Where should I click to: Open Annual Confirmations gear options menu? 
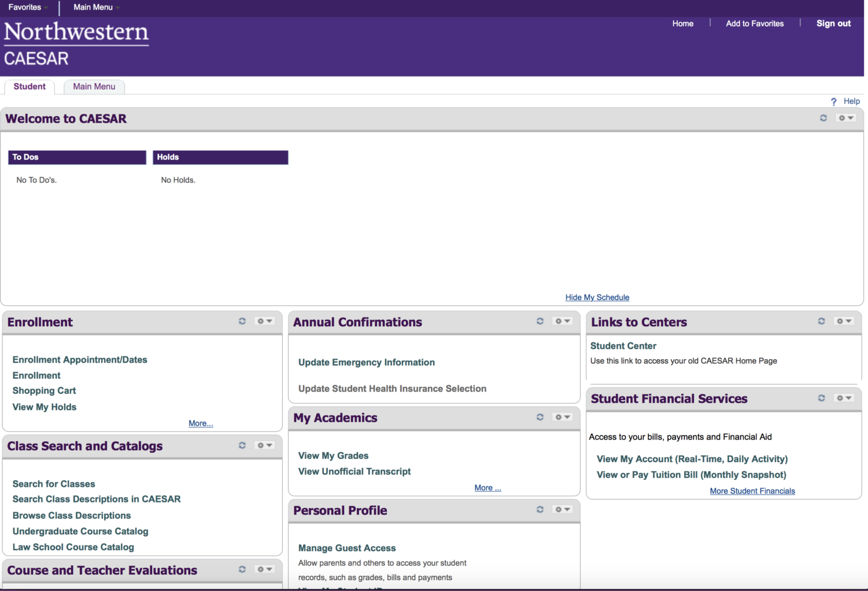(x=563, y=321)
